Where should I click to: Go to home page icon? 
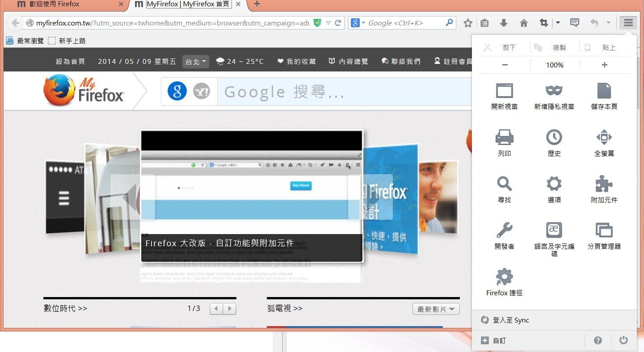pyautogui.click(x=524, y=23)
